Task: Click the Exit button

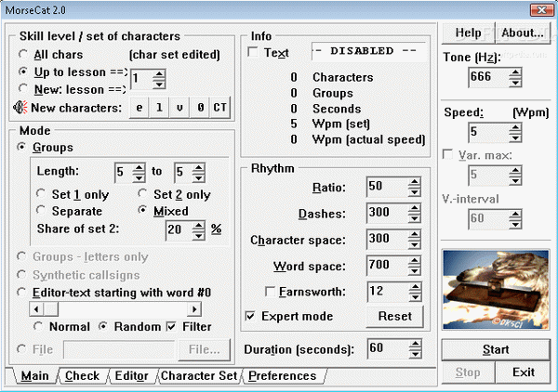Action: pos(523,372)
